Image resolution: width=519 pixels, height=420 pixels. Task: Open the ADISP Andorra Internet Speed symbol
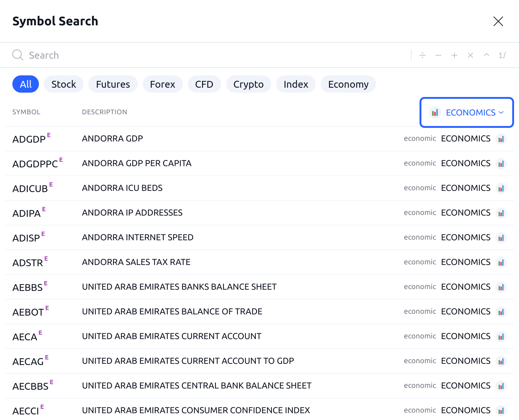137,237
